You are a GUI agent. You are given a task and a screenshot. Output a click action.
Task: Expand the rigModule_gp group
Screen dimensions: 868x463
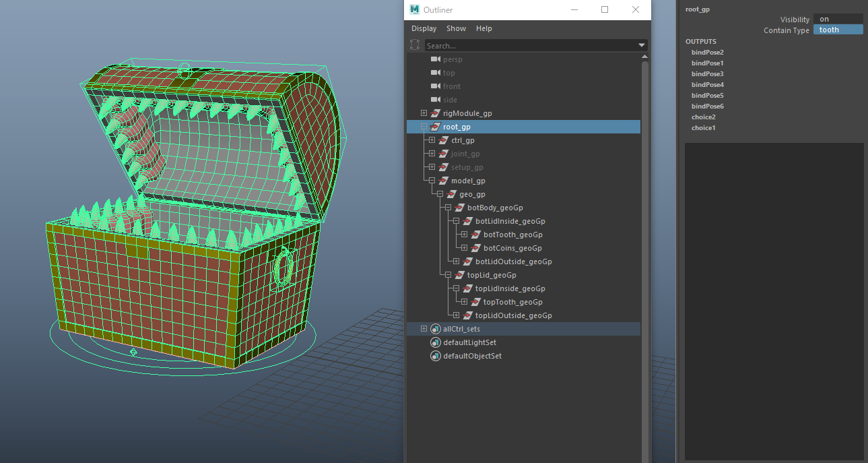click(424, 113)
